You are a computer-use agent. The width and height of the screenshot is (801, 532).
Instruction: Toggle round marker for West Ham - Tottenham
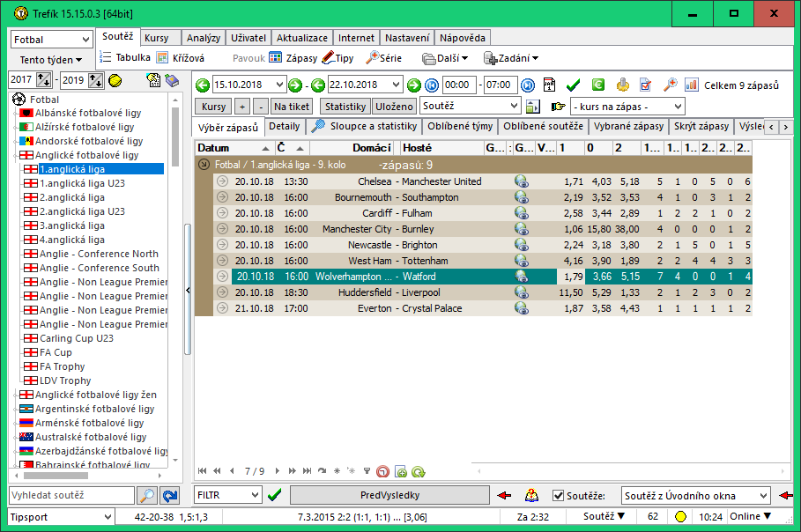click(222, 261)
